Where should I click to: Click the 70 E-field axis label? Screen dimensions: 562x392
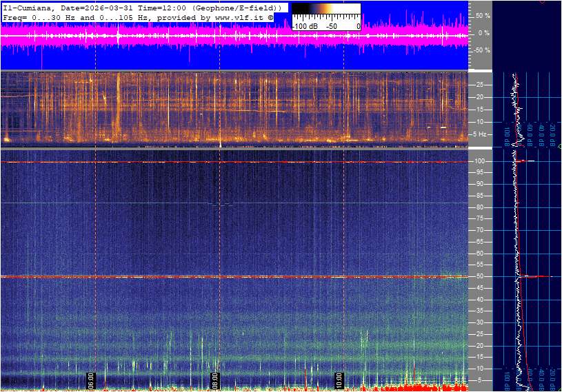[x=479, y=230]
